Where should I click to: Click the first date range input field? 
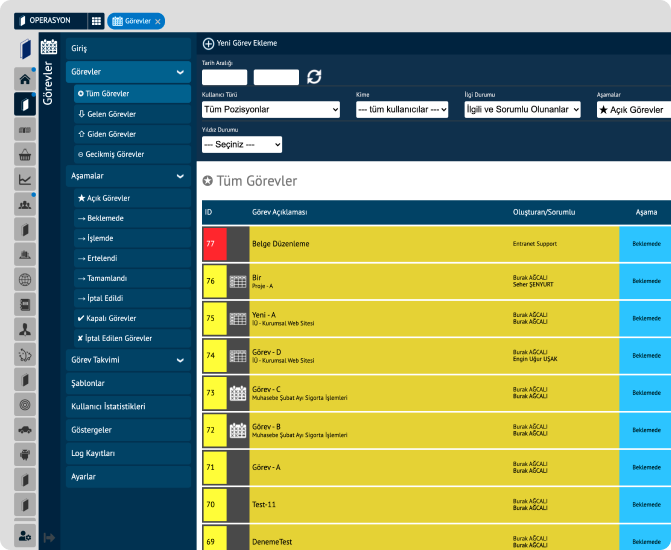click(x=224, y=77)
